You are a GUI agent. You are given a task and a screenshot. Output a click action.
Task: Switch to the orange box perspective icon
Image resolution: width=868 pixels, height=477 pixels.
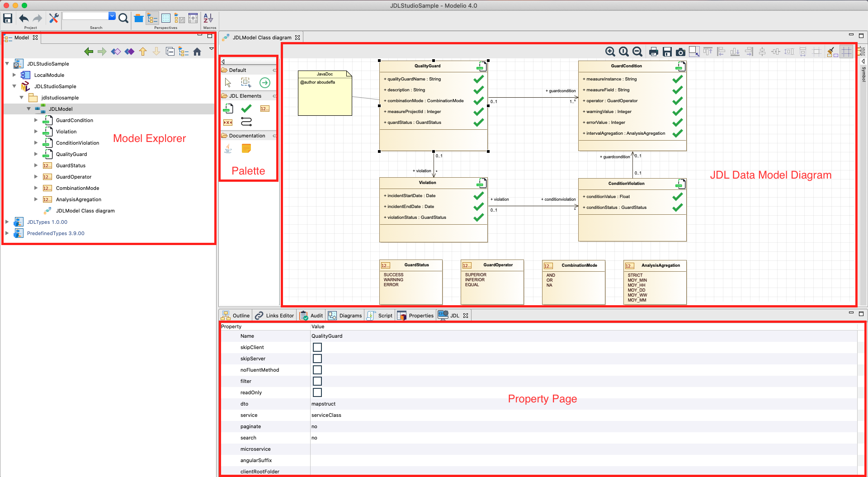[139, 18]
